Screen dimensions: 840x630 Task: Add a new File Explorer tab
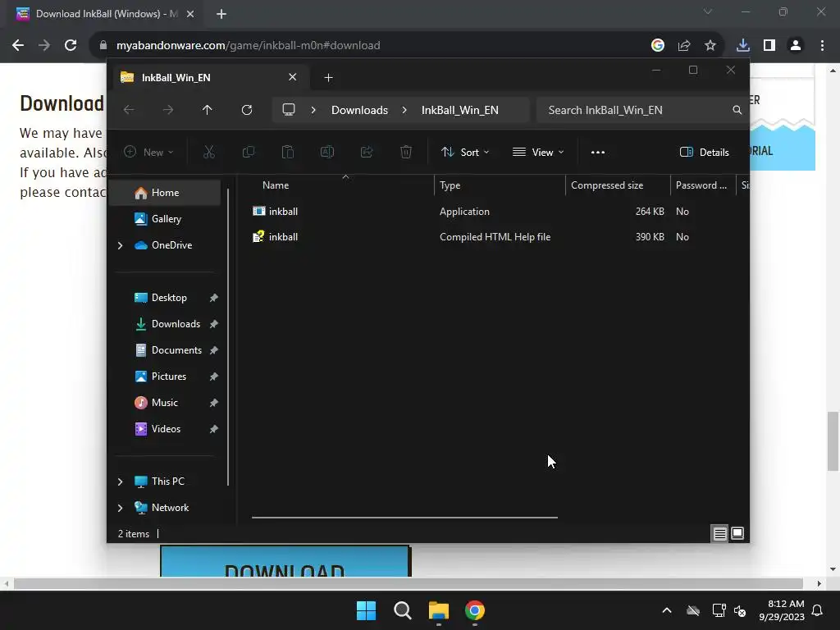[x=328, y=78]
